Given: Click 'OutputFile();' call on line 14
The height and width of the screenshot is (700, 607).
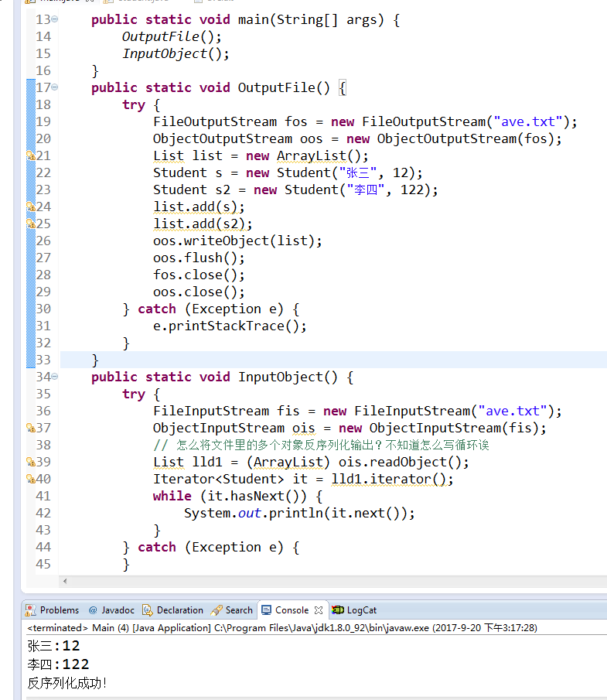Looking at the screenshot, I should (172, 36).
